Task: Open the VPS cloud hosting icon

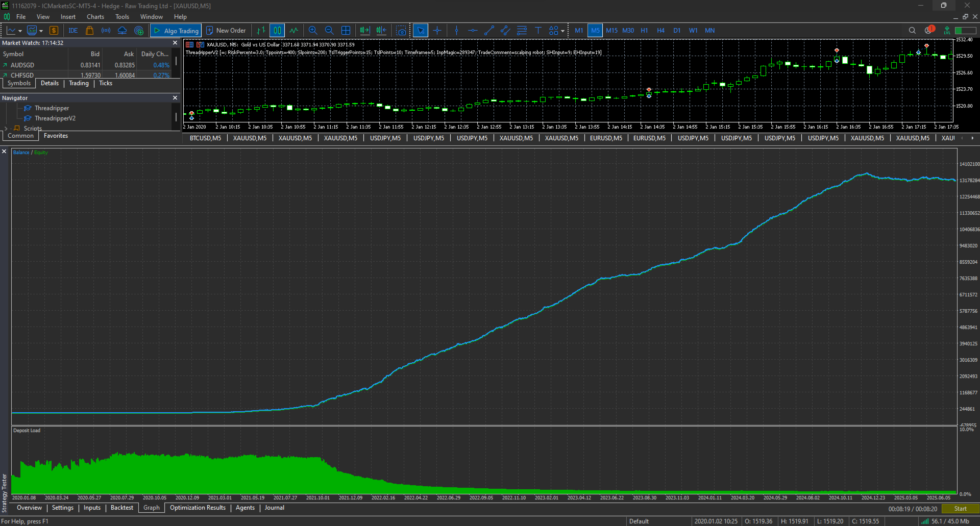Action: click(x=122, y=31)
